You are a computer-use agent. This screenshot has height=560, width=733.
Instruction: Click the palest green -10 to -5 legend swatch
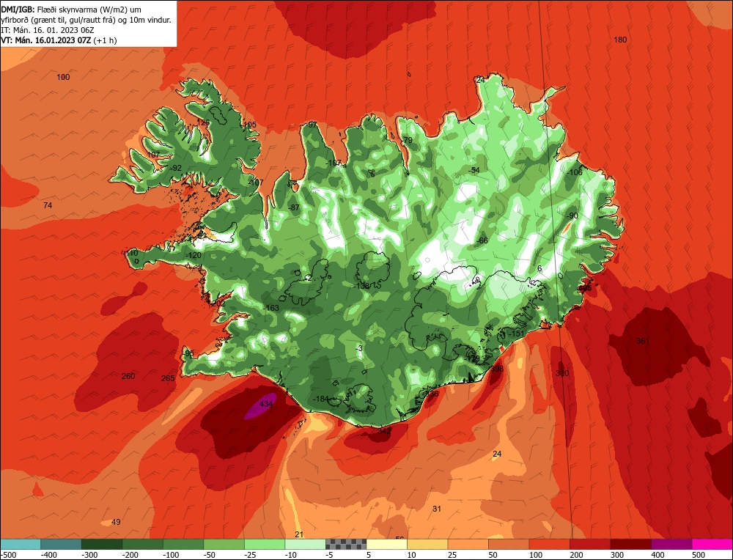click(x=305, y=545)
